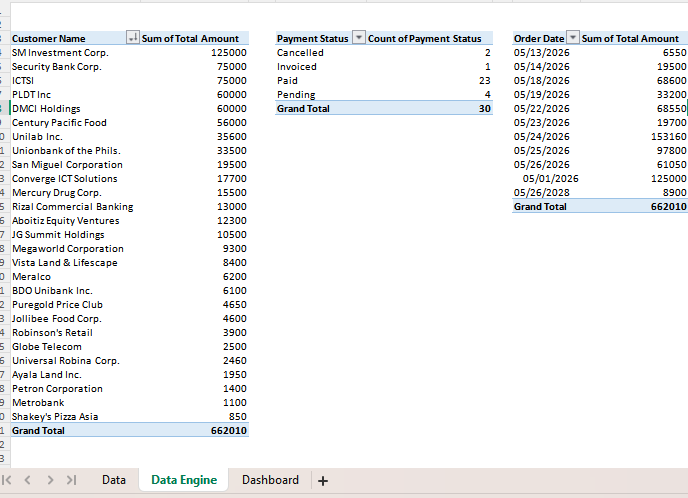Viewport: 688px width, 498px height.
Task: Jump to the first sheet tab arrow
Action: pos(7,480)
